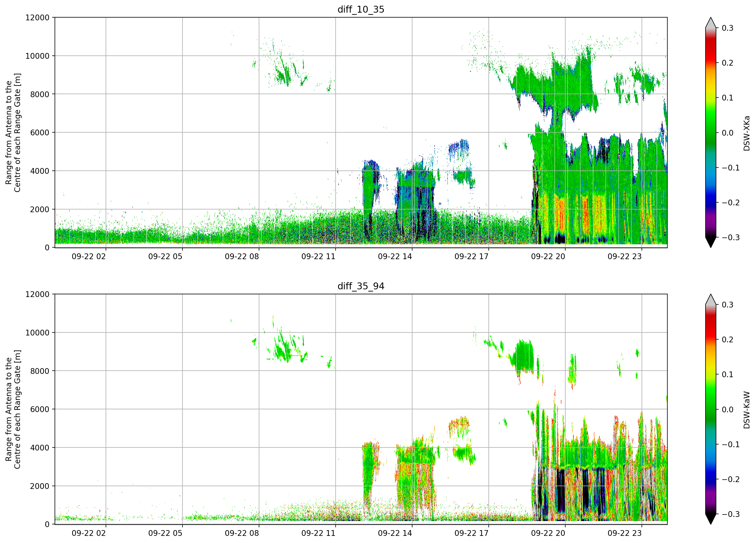Click the 09-22 05 x-tick under diff_35_94
This screenshot has width=756, height=543.
[165, 533]
